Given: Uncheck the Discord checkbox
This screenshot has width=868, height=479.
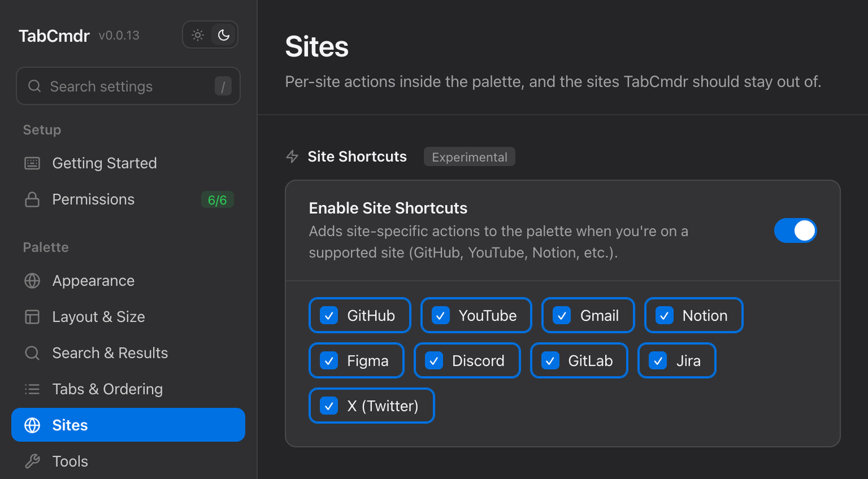Looking at the screenshot, I should coord(434,361).
